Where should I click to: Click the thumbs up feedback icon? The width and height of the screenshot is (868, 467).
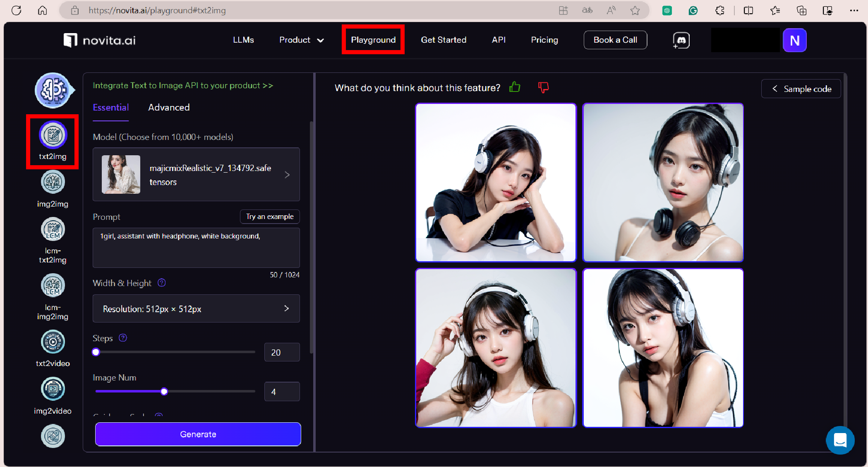(x=515, y=87)
